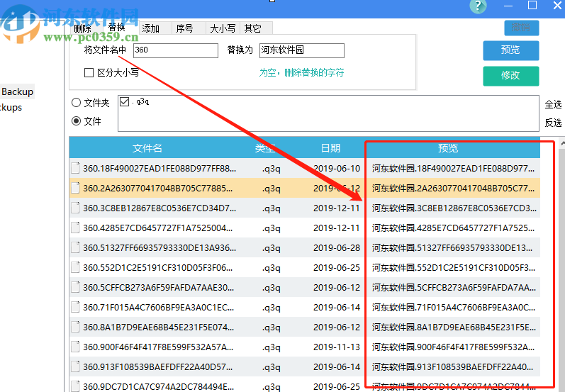Click file icon of row 360.18F490027EAD1FE088D977FF88
The height and width of the screenshot is (392, 565).
point(75,168)
